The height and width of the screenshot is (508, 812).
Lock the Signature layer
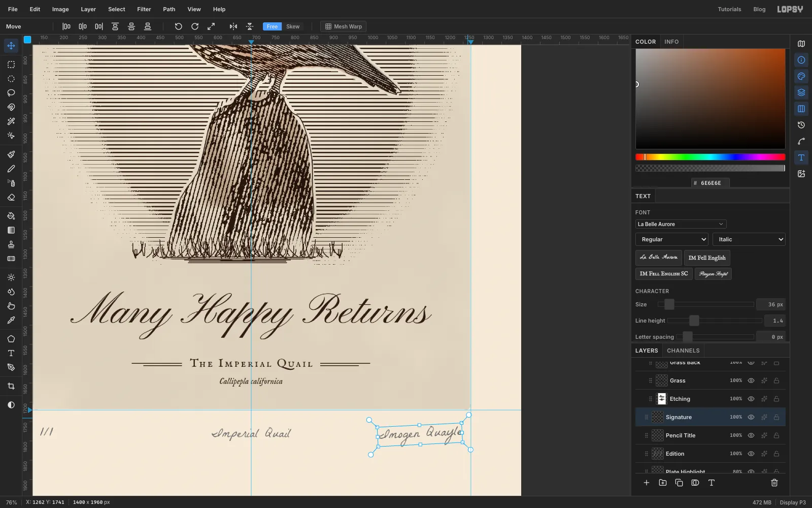pos(776,417)
